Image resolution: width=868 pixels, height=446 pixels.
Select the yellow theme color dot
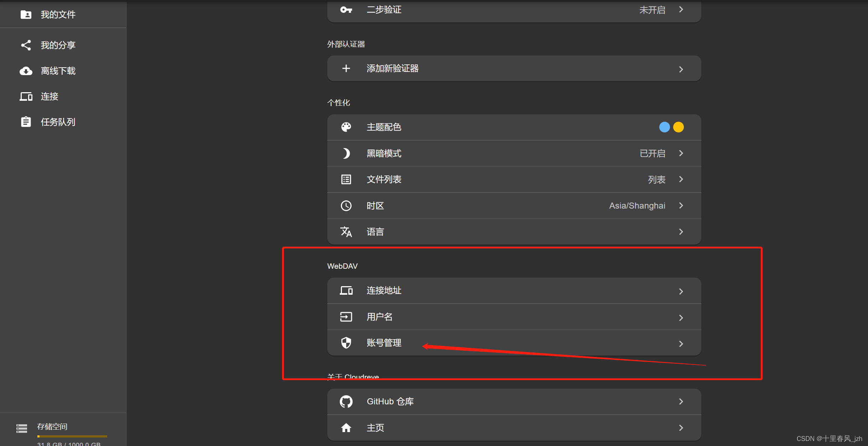(679, 127)
